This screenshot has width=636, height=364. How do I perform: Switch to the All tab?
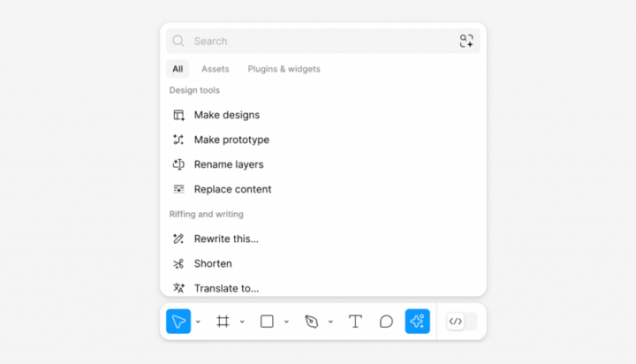178,69
